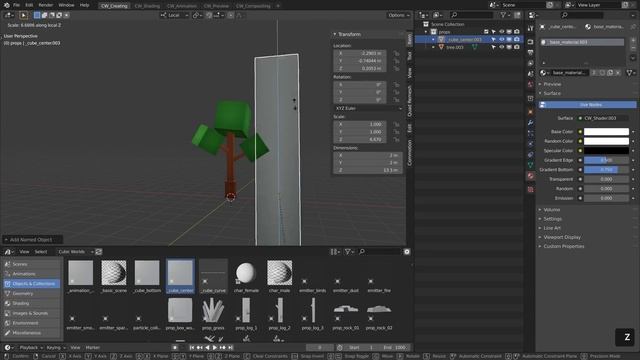The image size is (640, 360).
Task: Click the asset browser gear settings icon
Action: (x=407, y=252)
